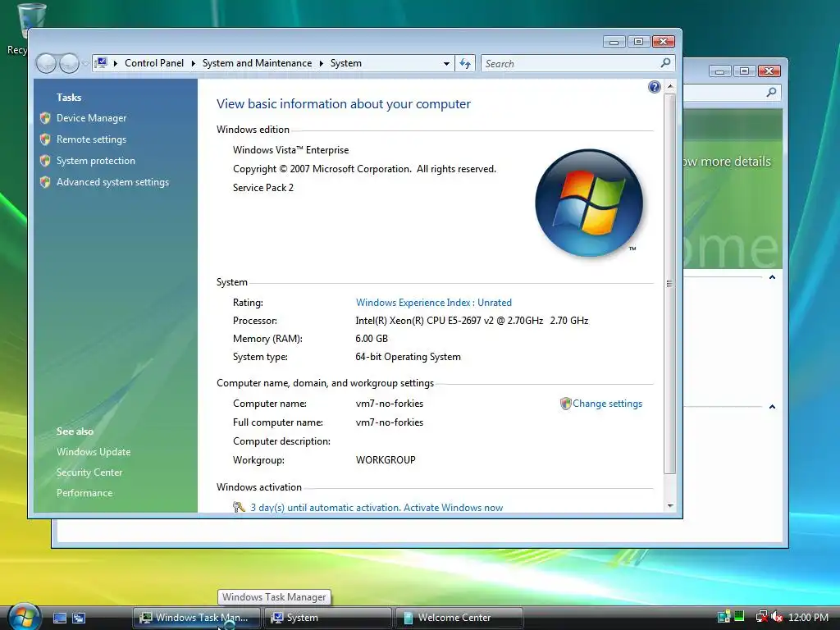Viewport: 840px width, 630px height.
Task: Click Change settings for computer name
Action: 607,404
